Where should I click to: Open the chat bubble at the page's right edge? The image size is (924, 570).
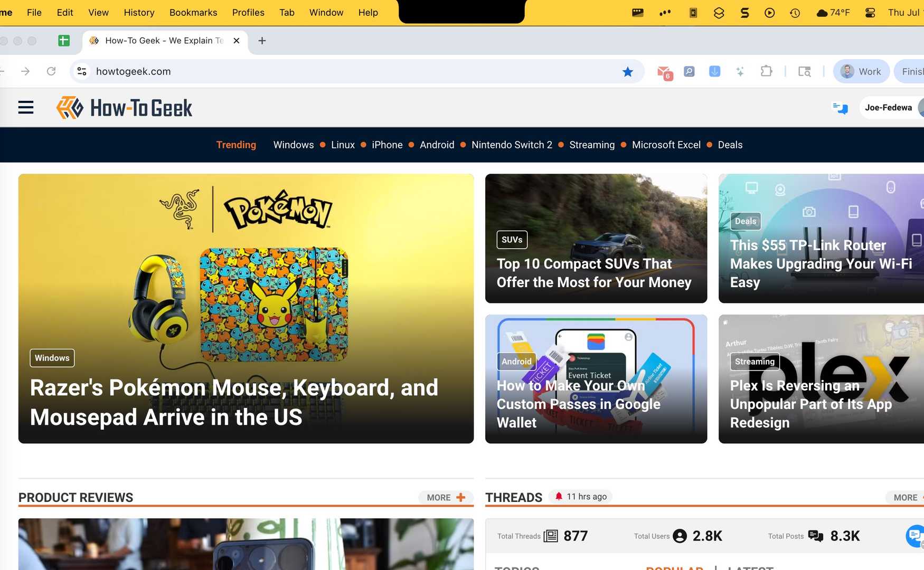pyautogui.click(x=915, y=536)
